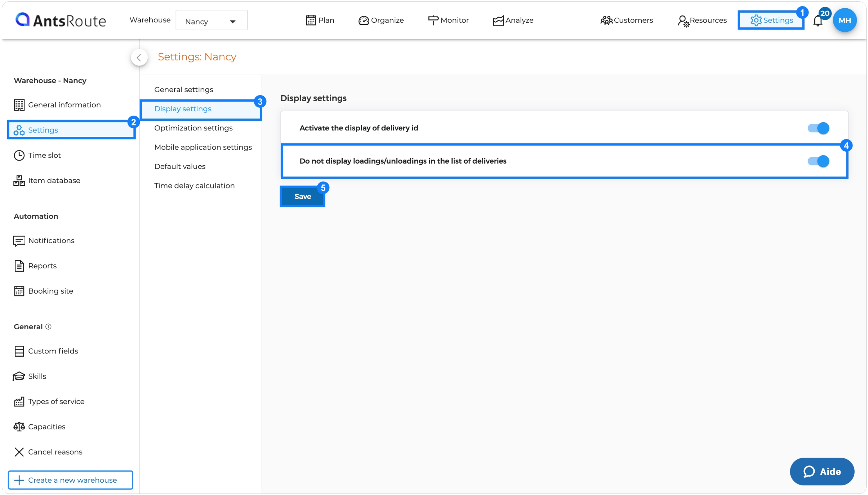Click the Plan menu label

click(326, 20)
